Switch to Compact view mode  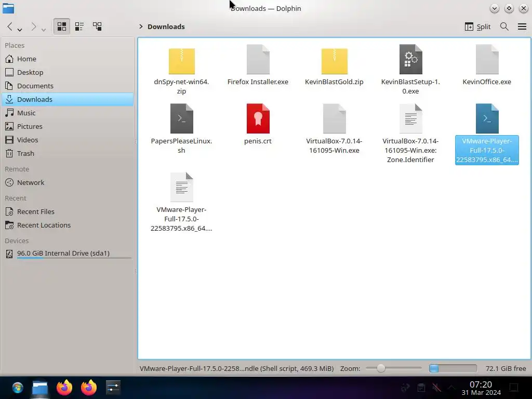coord(79,26)
